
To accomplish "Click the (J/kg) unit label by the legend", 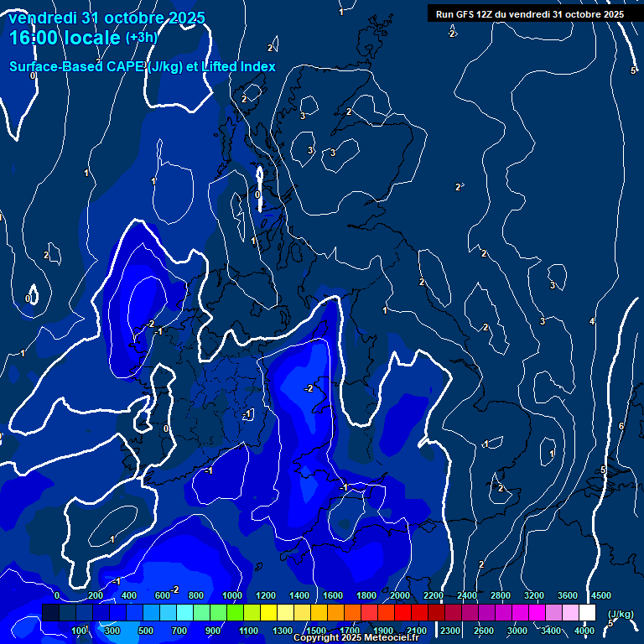I will pyautogui.click(x=621, y=614).
